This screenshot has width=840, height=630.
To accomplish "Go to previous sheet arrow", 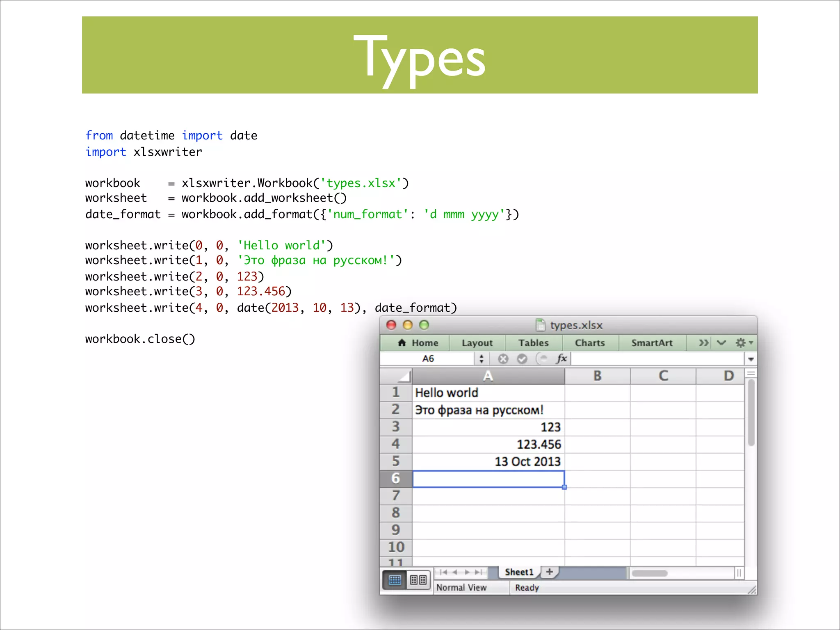I will click(x=455, y=572).
